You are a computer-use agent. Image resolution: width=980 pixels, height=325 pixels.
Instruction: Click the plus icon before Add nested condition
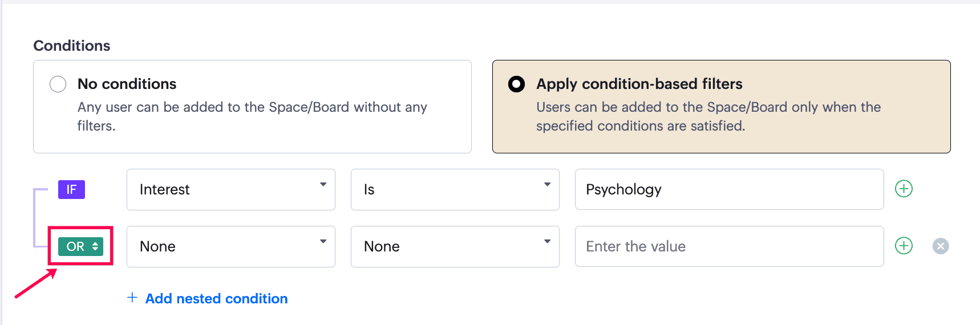coord(132,298)
